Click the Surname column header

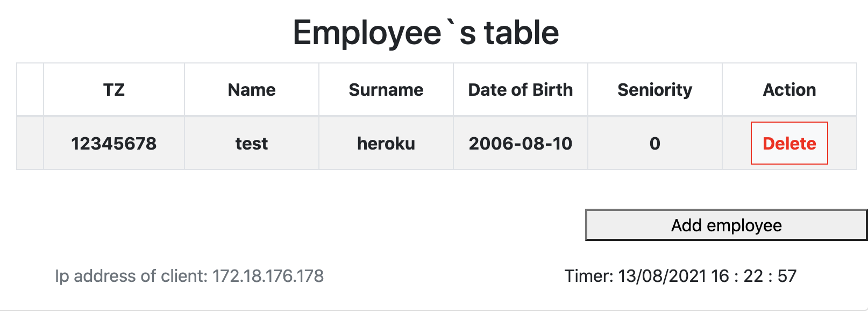(x=386, y=89)
